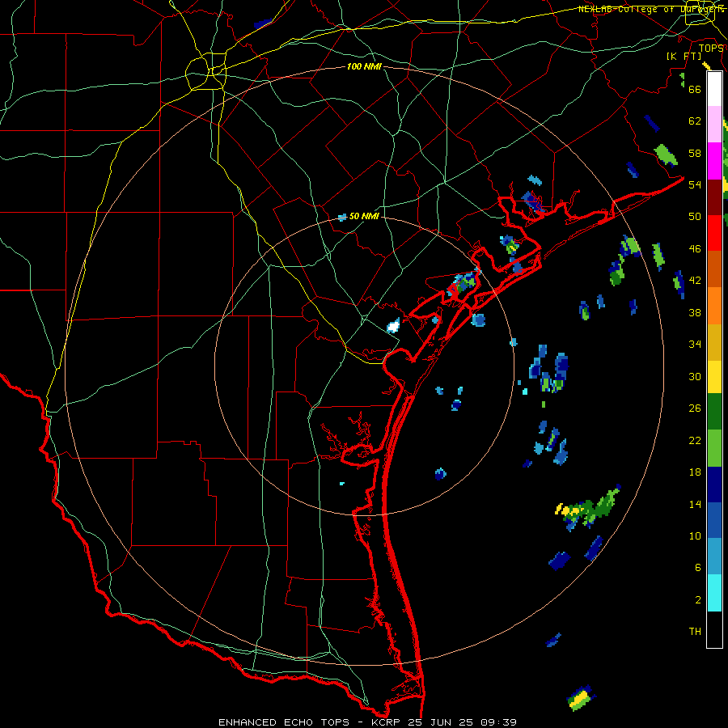The height and width of the screenshot is (728, 728).
Task: Click the legend value '58'
Action: tap(695, 153)
